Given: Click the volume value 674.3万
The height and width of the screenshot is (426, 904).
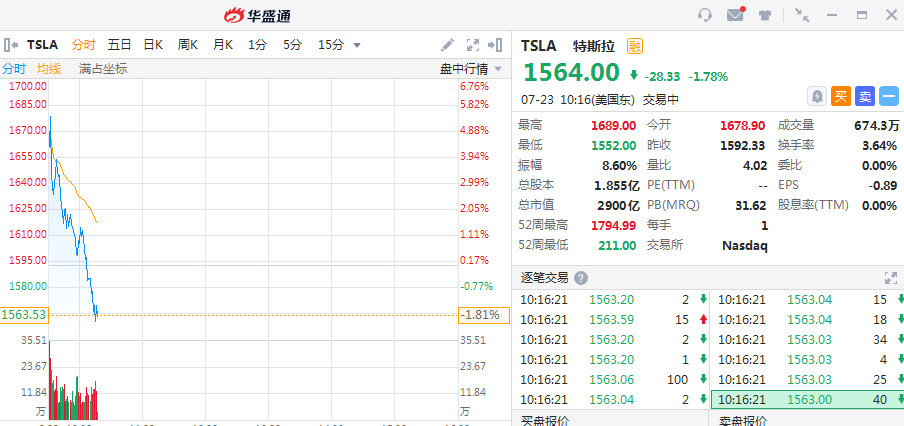Looking at the screenshot, I should (x=876, y=126).
